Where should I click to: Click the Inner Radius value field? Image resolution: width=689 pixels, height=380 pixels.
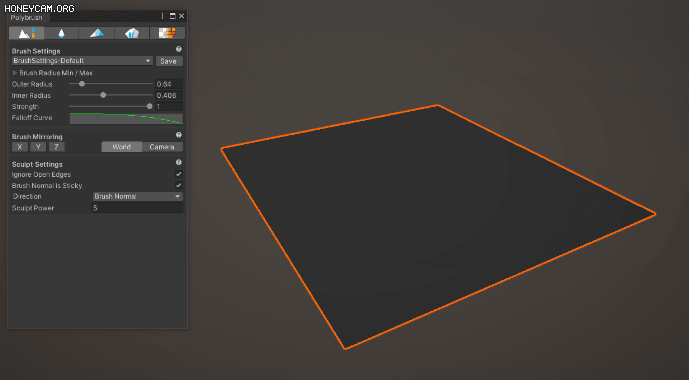click(x=169, y=95)
